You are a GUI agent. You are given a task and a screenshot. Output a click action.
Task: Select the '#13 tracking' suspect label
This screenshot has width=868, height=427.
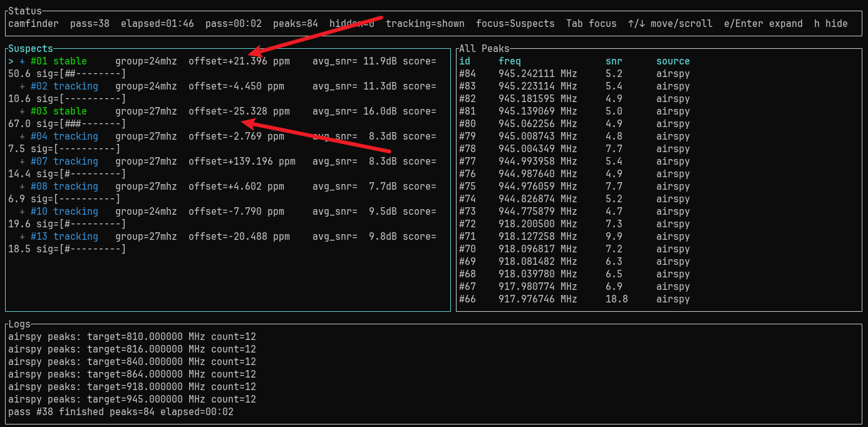(65, 237)
